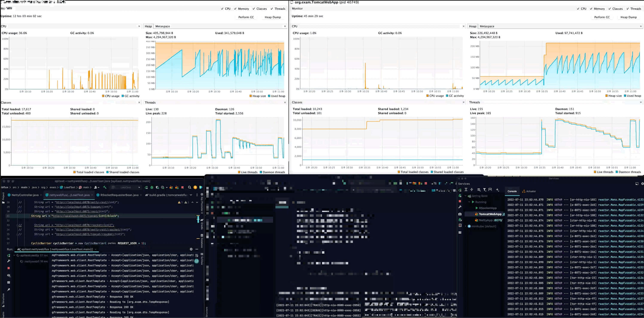This screenshot has height=318, width=644.
Task: Collapse the Spring Boot tree node
Action: click(465, 196)
